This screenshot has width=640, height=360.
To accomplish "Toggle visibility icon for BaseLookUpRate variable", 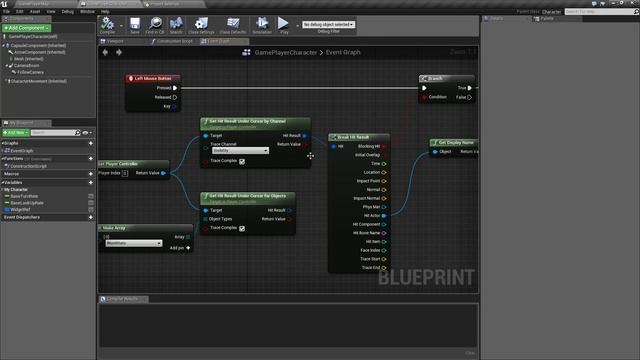I will 91,203.
